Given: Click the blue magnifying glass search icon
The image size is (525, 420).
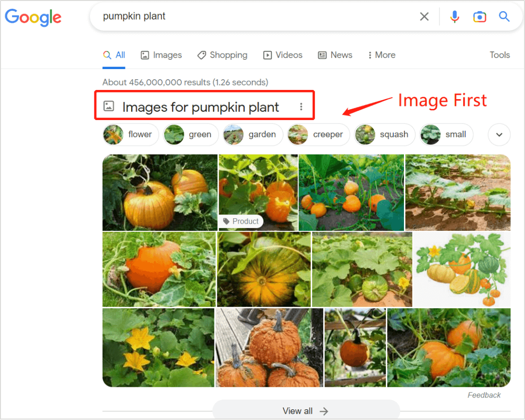Looking at the screenshot, I should (x=504, y=17).
